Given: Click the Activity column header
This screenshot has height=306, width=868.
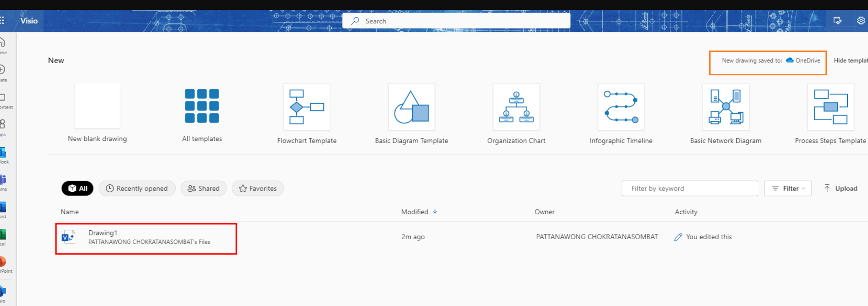Looking at the screenshot, I should 686,212.
